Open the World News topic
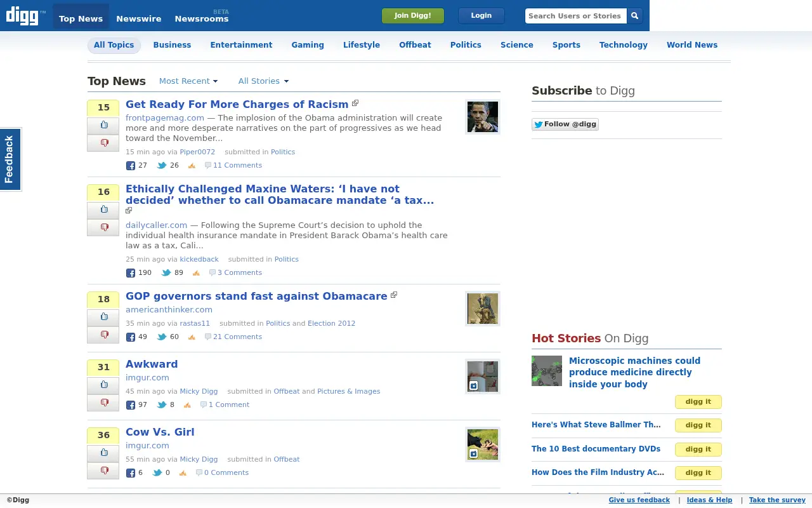 [x=692, y=45]
